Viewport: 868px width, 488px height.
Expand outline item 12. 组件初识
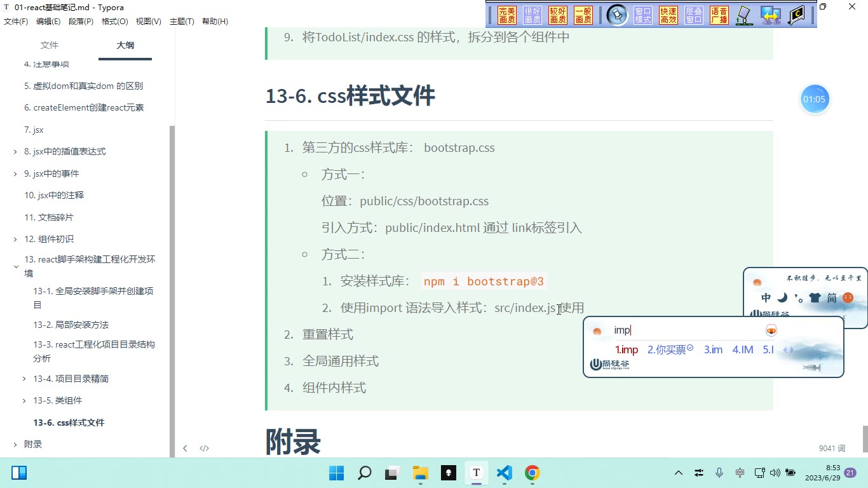[x=15, y=240]
